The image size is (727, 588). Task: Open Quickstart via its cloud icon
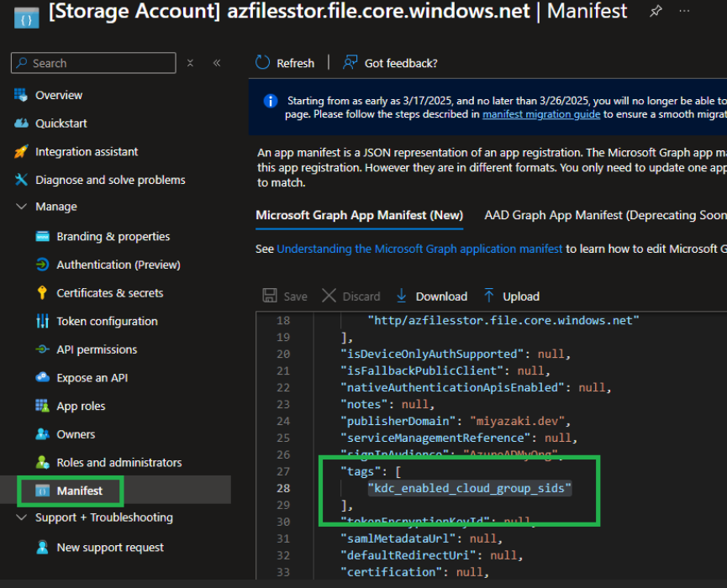click(21, 123)
